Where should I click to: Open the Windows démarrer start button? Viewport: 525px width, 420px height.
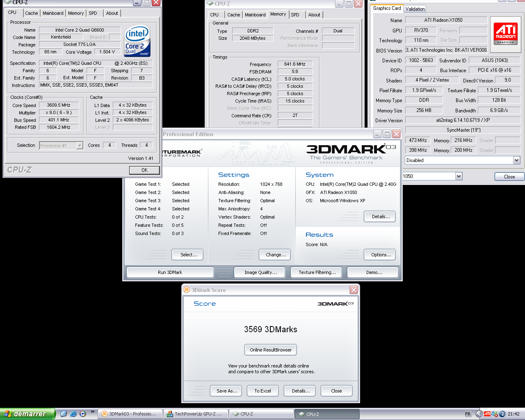coord(27,414)
